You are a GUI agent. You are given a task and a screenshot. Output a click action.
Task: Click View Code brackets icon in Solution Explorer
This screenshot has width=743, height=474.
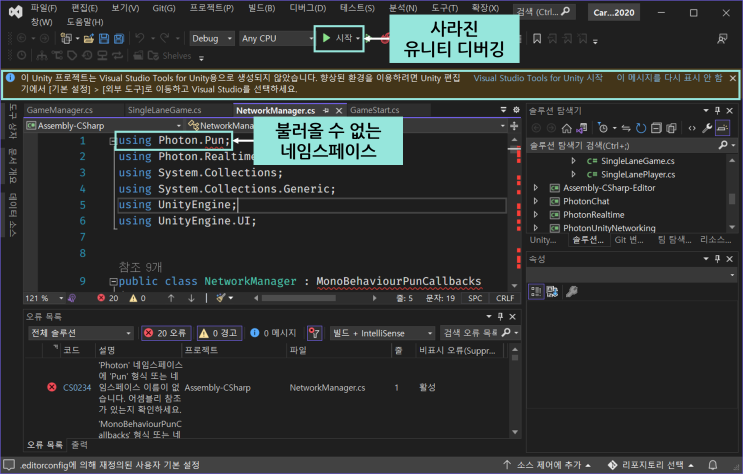(x=692, y=128)
